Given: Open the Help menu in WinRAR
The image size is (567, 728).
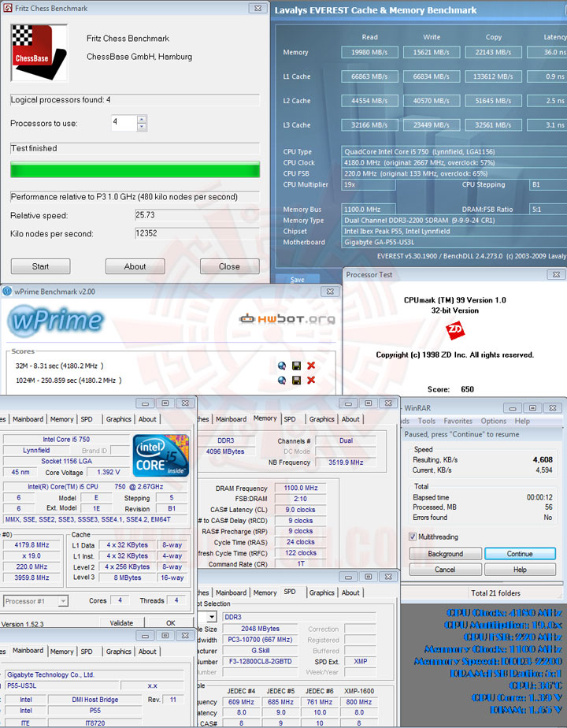Looking at the screenshot, I should click(x=522, y=421).
